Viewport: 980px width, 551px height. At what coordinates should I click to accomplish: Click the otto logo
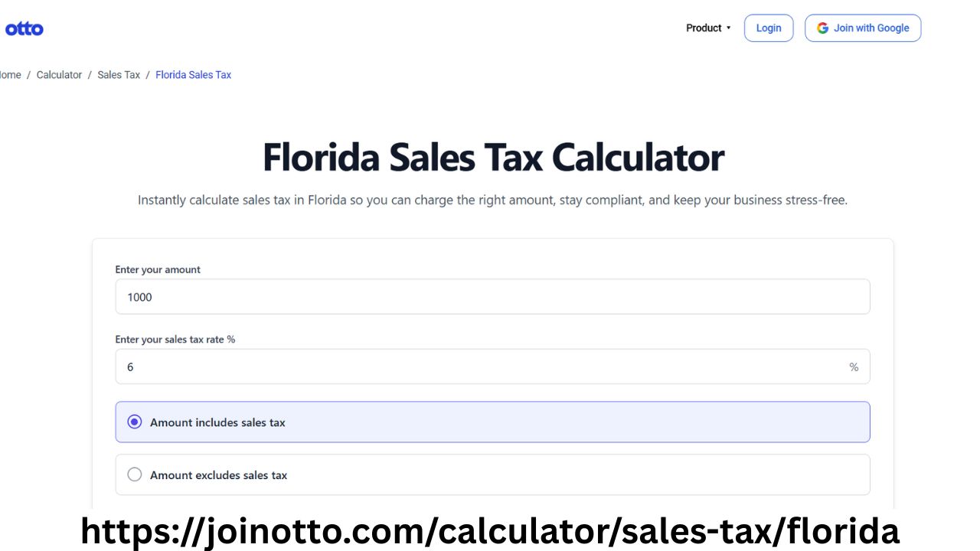24,29
